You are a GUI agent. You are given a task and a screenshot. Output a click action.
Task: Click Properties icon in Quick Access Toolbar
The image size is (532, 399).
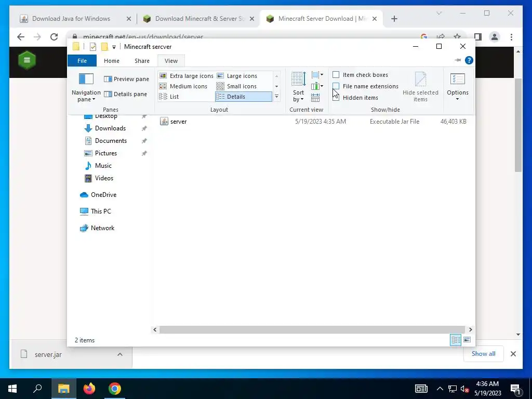pos(92,46)
